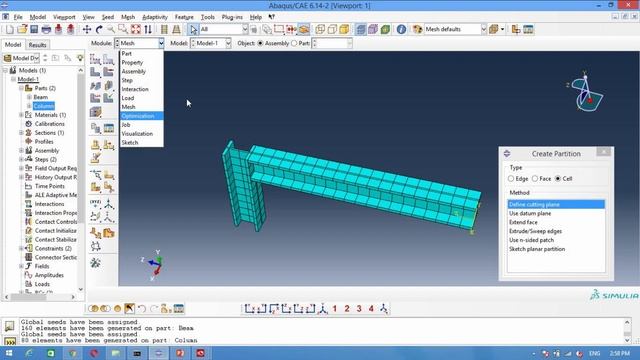The width and height of the screenshot is (640, 360).
Task: Apply saved view number 3
Action: point(359,309)
